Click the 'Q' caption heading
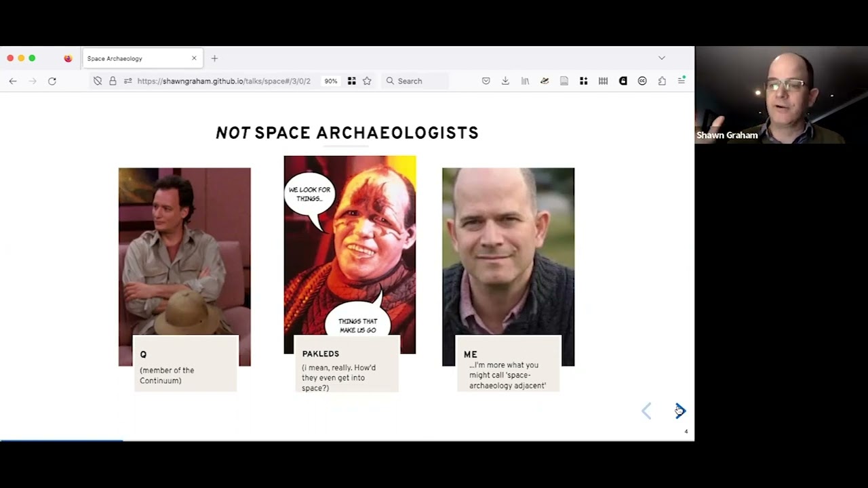The height and width of the screenshot is (488, 868). 143,354
